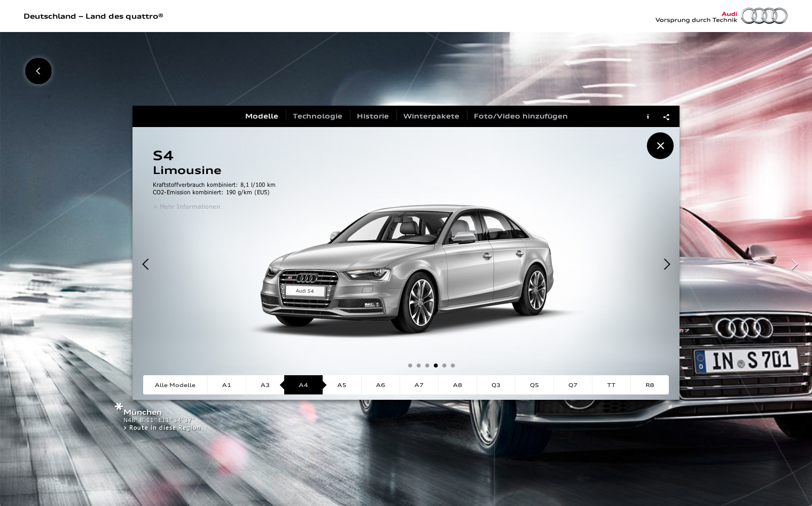The image size is (812, 506).
Task: Open the info icon in the overlay header
Action: pos(648,116)
